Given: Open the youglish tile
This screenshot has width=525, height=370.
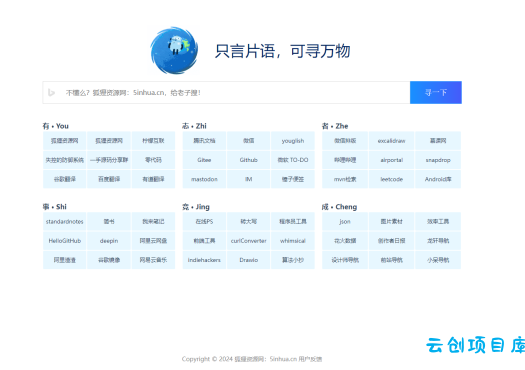Looking at the screenshot, I should [293, 141].
